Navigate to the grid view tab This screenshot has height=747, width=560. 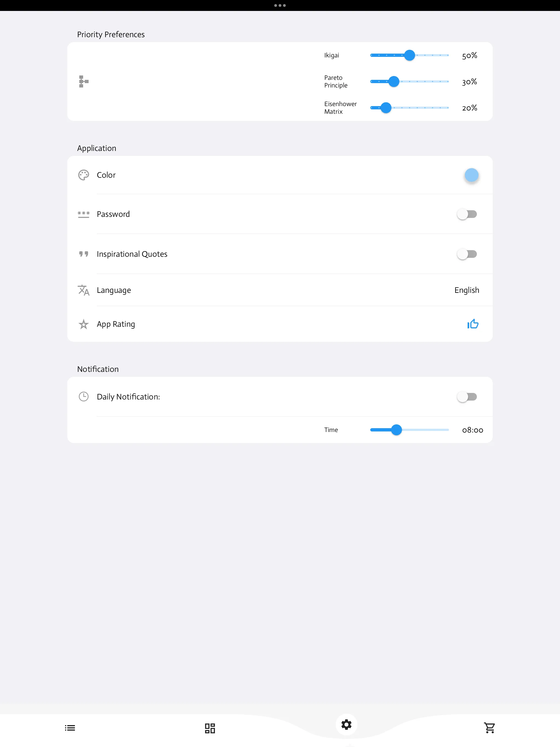210,728
